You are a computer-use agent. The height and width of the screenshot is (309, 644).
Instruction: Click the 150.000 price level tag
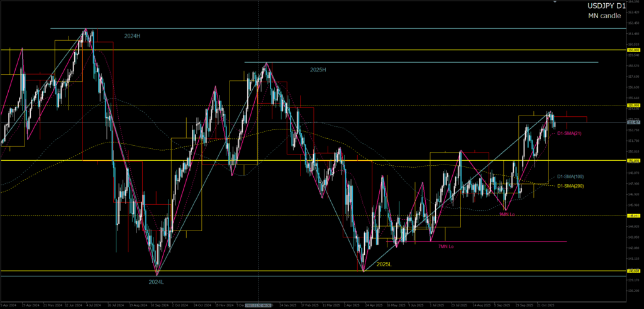[633, 161]
